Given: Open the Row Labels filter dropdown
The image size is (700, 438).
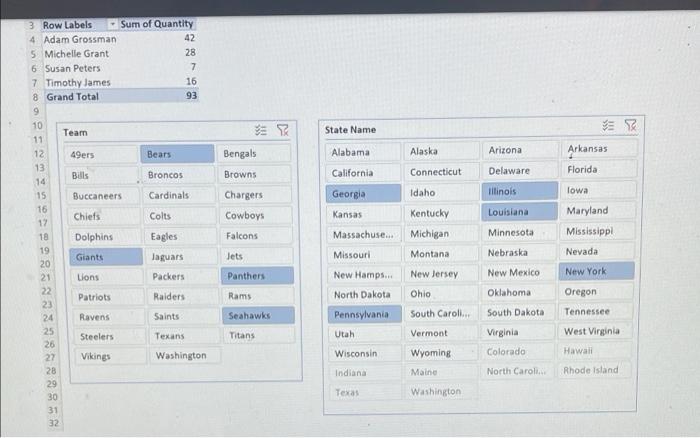Looking at the screenshot, I should (x=112, y=24).
